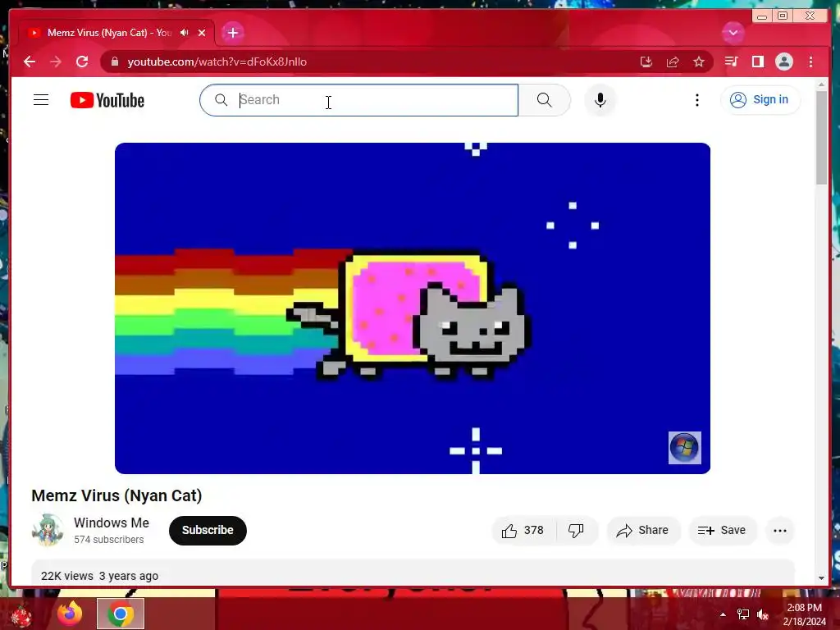Click the Sign in button
The height and width of the screenshot is (630, 840).
[x=760, y=99]
